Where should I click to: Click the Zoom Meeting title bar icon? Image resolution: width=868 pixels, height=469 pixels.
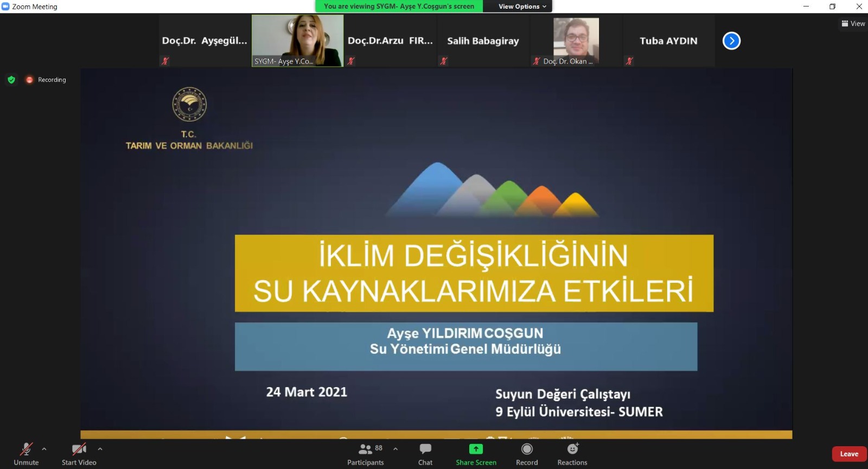click(x=5, y=7)
